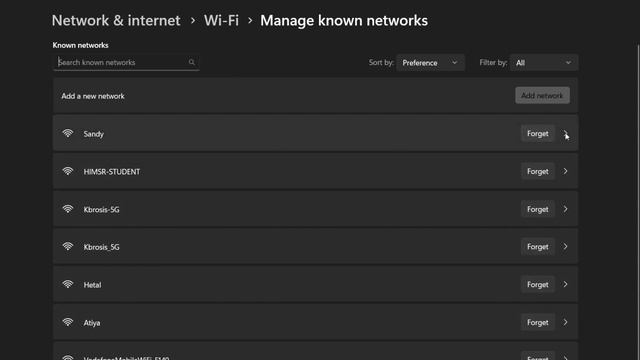The width and height of the screenshot is (640, 360).
Task: Select the Sandy network name
Action: pos(93,134)
